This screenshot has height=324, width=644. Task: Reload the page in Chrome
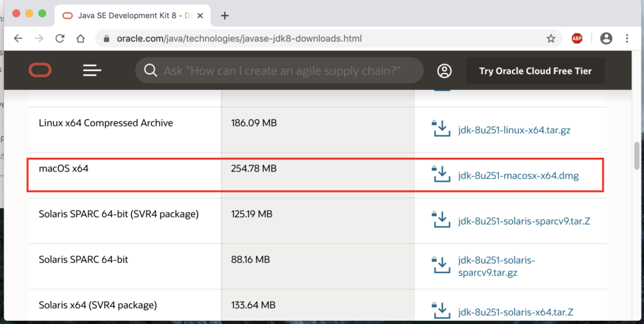[60, 38]
